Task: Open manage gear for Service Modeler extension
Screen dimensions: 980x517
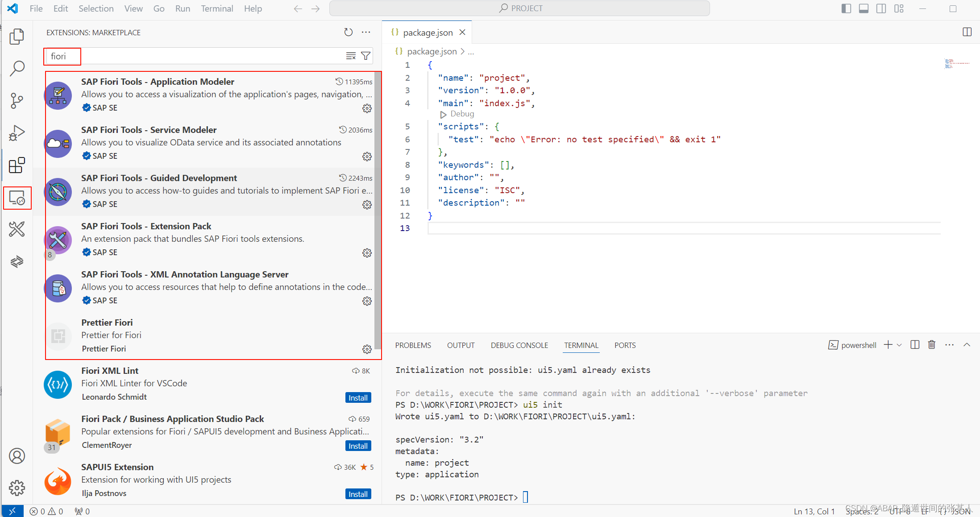Action: pyautogui.click(x=367, y=157)
